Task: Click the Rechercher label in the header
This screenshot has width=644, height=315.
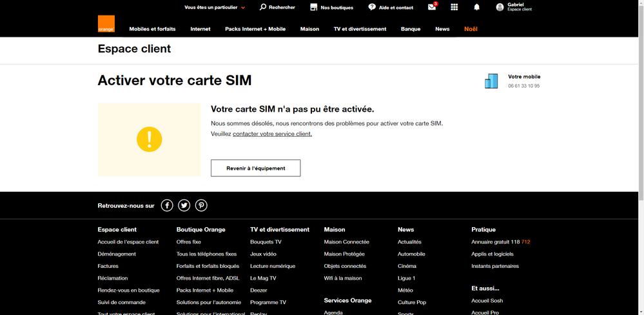Action: pyautogui.click(x=282, y=7)
